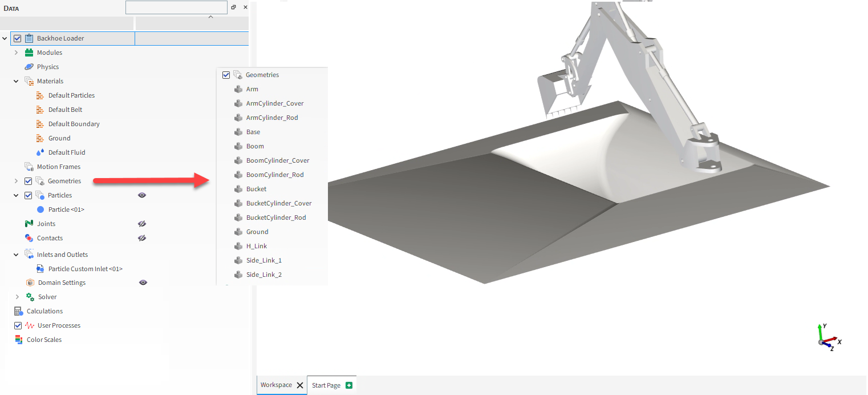Expand the Solver tree node
868x395 pixels.
coord(17,297)
